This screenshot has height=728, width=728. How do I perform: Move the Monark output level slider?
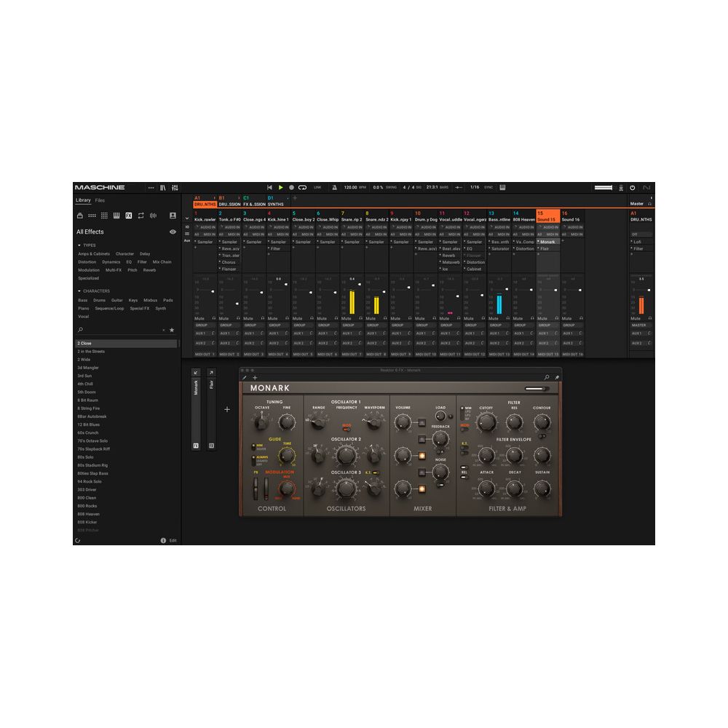click(537, 388)
